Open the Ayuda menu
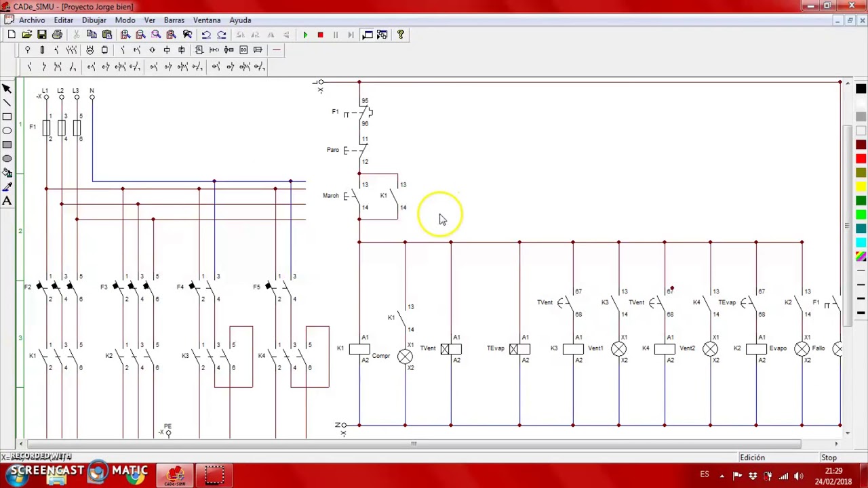868x488 pixels. click(240, 20)
